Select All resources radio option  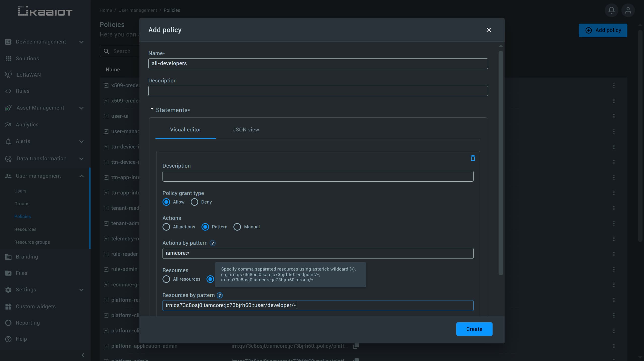[x=166, y=279]
